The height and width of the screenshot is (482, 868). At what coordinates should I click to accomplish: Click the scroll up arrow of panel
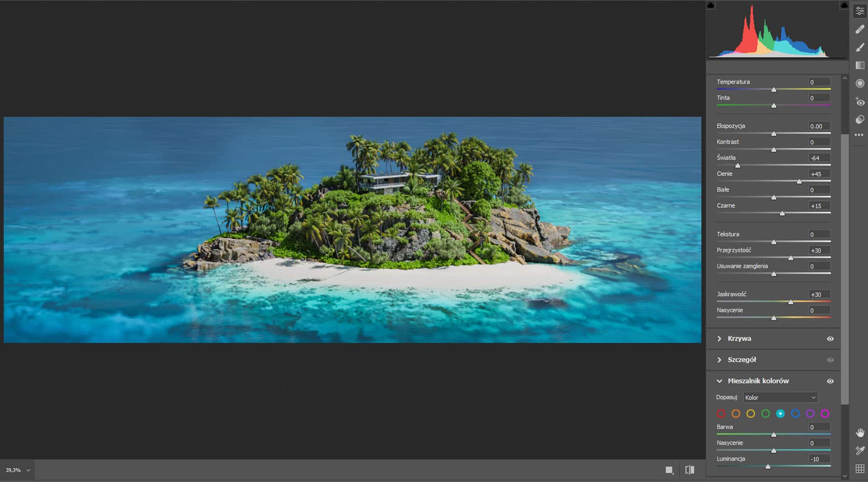click(844, 78)
